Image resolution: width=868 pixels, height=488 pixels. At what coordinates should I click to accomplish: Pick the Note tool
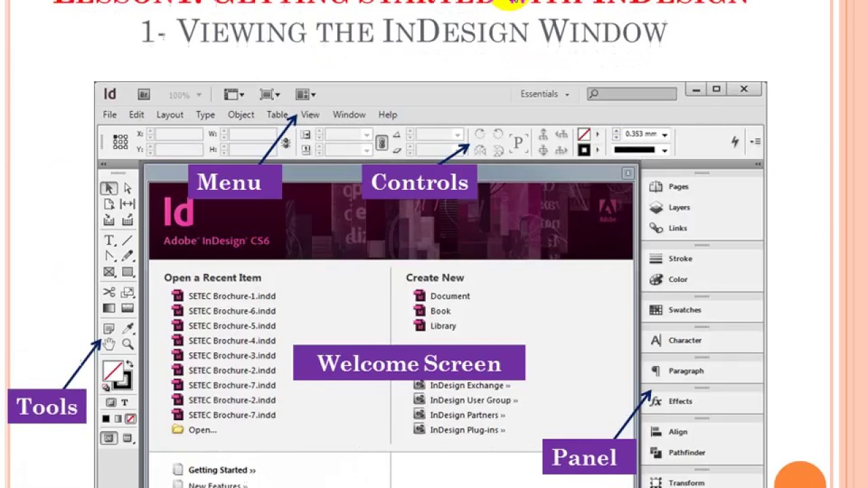point(109,329)
